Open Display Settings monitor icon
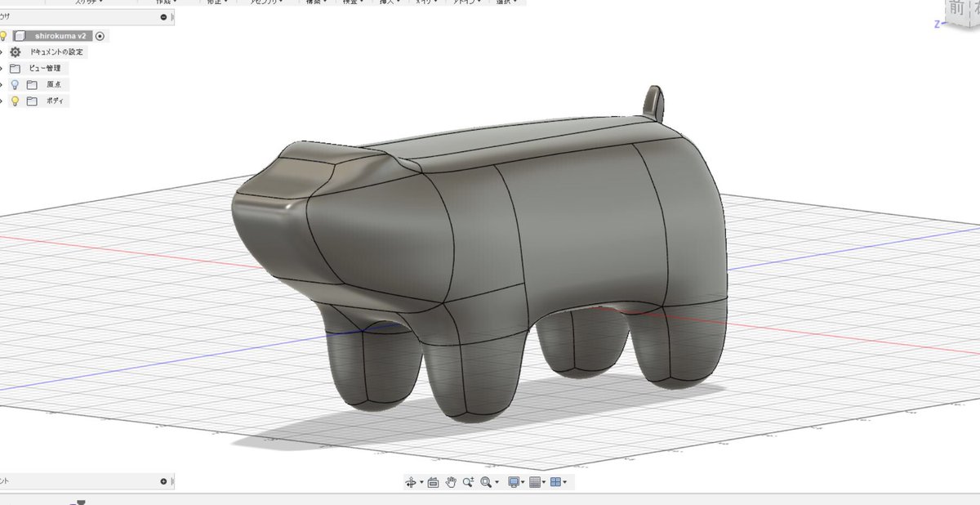This screenshot has height=505, width=980. tap(514, 482)
